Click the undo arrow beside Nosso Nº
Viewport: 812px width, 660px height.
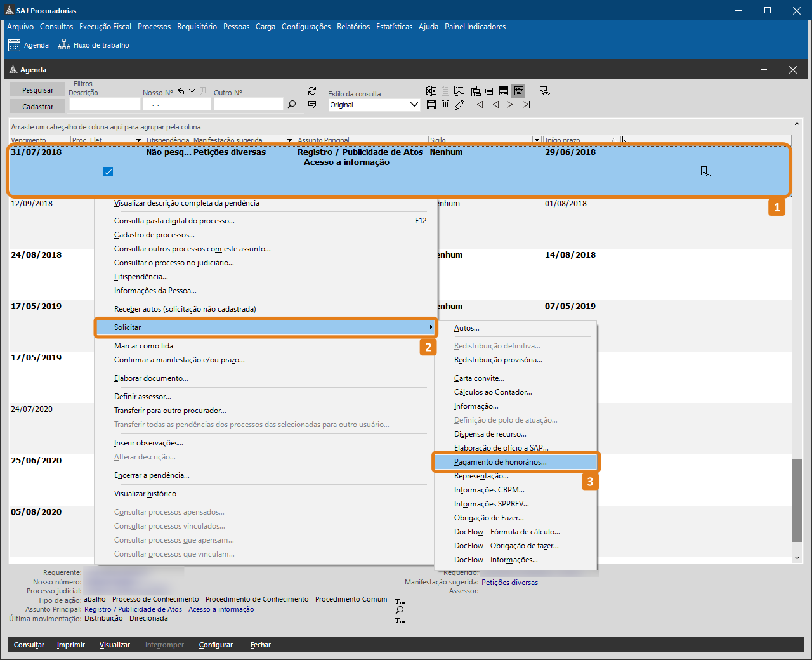coord(181,91)
